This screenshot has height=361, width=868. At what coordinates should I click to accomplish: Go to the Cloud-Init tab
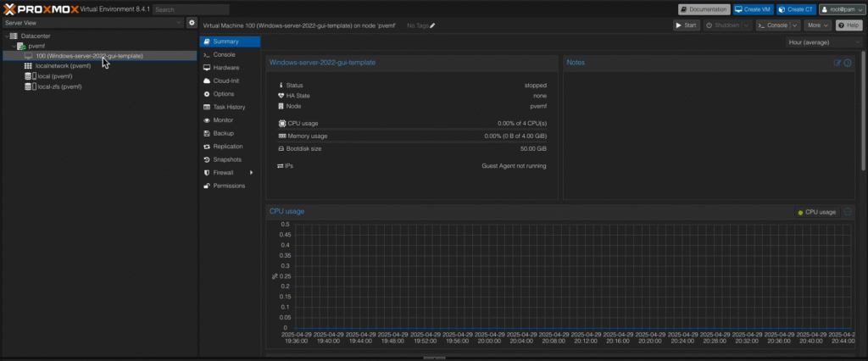pos(230,81)
